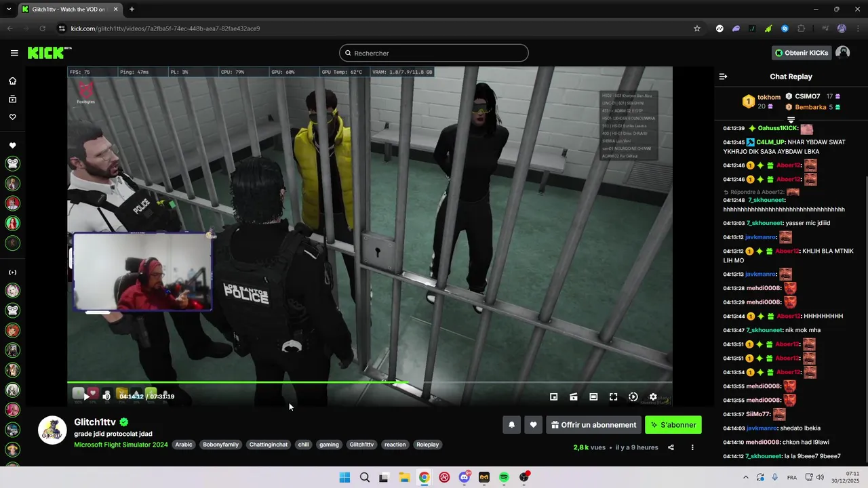Show hidden system tray icons
This screenshot has width=868, height=488.
[x=746, y=477]
